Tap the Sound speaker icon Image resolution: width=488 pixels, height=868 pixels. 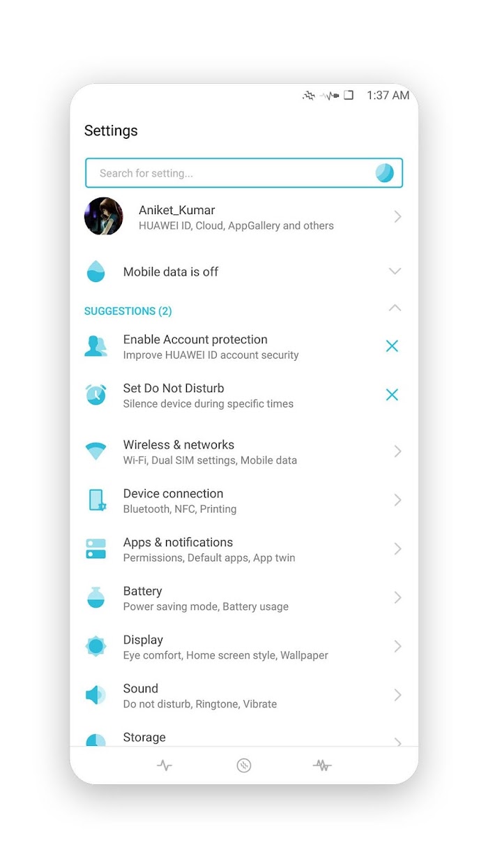[96, 695]
